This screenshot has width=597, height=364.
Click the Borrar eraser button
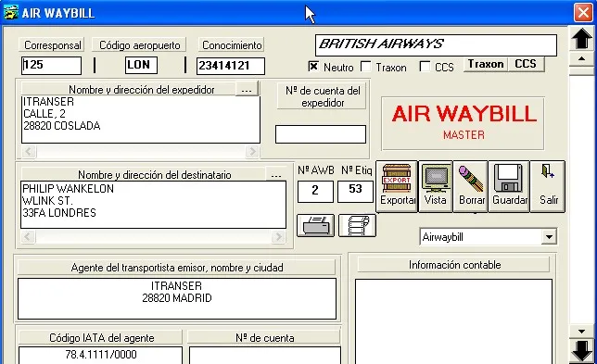[x=471, y=186]
